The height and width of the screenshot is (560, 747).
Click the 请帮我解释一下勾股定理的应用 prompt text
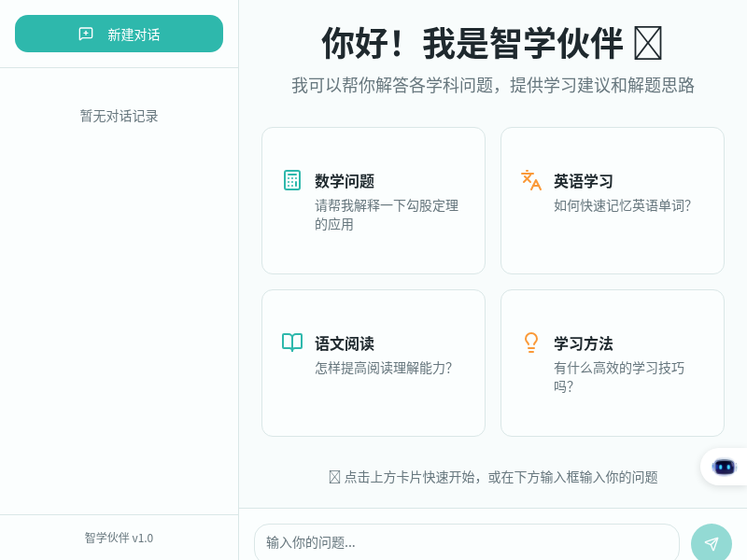click(387, 215)
